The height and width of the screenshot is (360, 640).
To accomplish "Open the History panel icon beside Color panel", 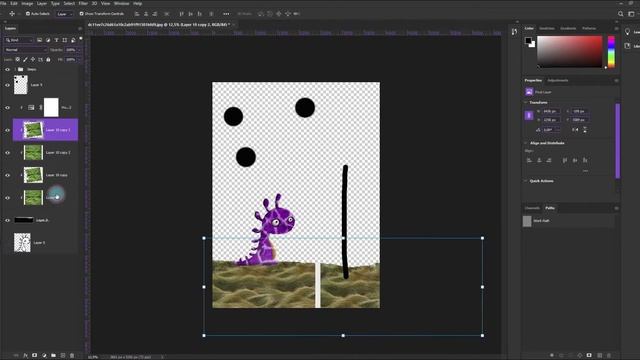I will [514, 32].
